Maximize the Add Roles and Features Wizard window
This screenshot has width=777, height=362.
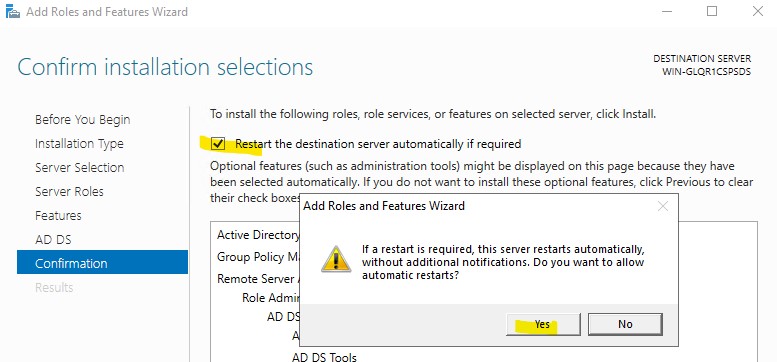pyautogui.click(x=712, y=11)
